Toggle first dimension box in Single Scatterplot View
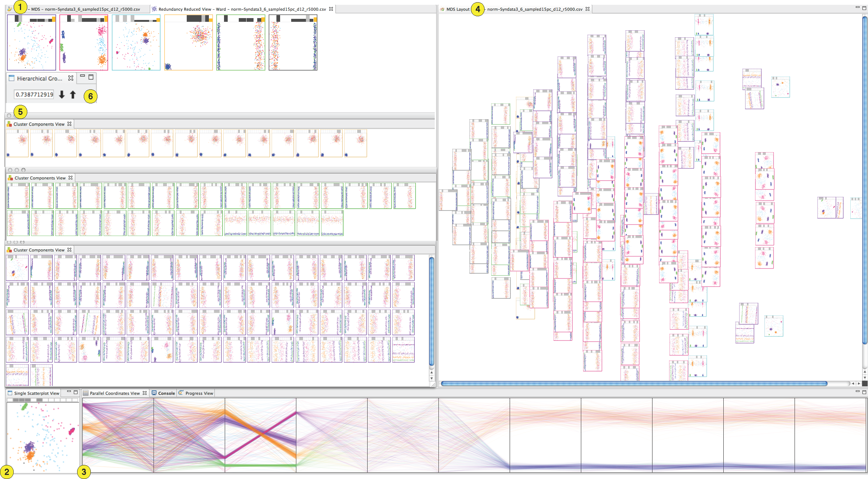The image size is (868, 479). click(10, 400)
